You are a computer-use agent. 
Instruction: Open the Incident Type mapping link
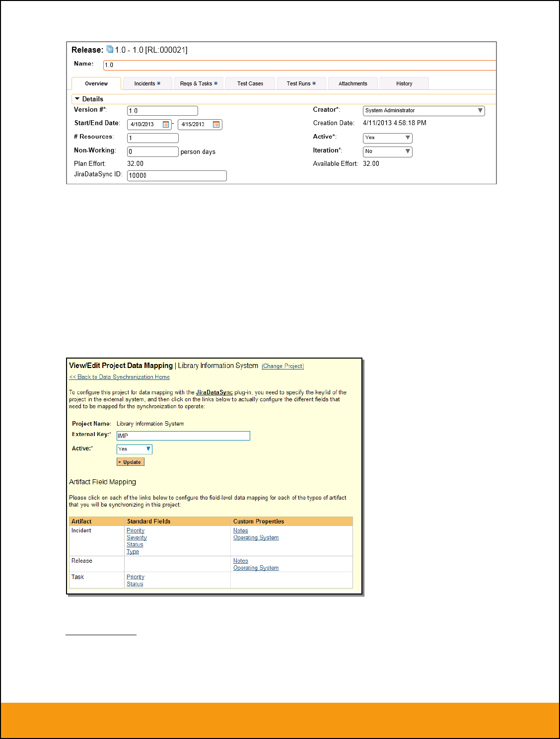[x=133, y=551]
